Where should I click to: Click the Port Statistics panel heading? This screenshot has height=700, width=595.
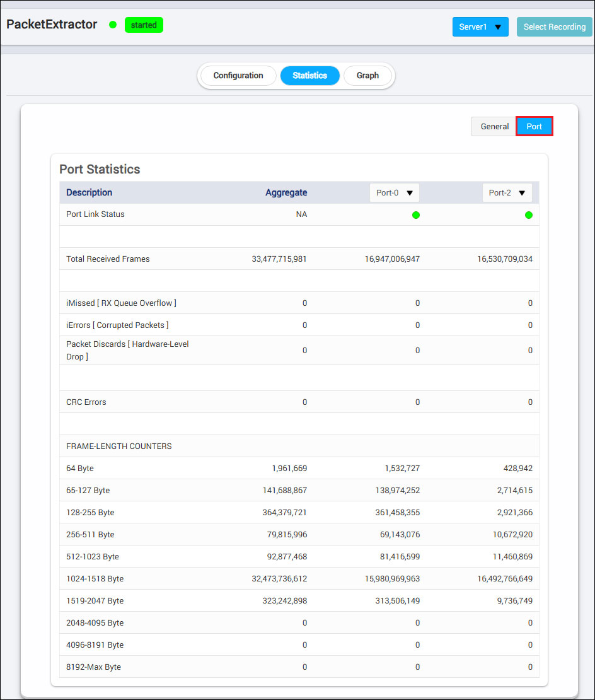coord(100,169)
